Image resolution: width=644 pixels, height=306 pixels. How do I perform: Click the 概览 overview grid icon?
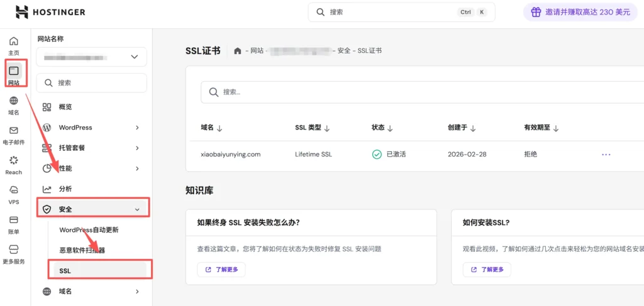(47, 107)
